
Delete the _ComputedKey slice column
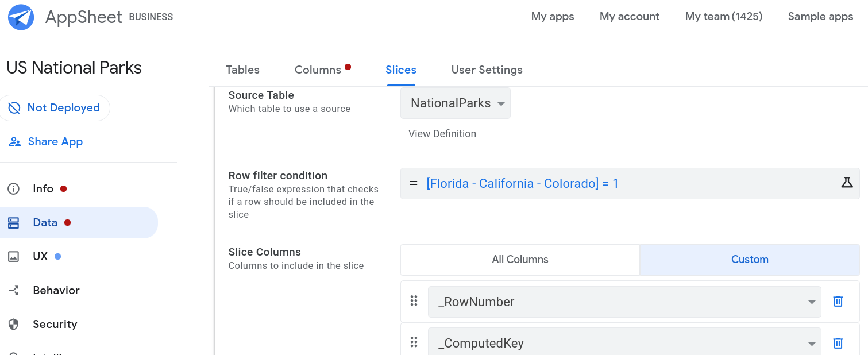pyautogui.click(x=838, y=342)
